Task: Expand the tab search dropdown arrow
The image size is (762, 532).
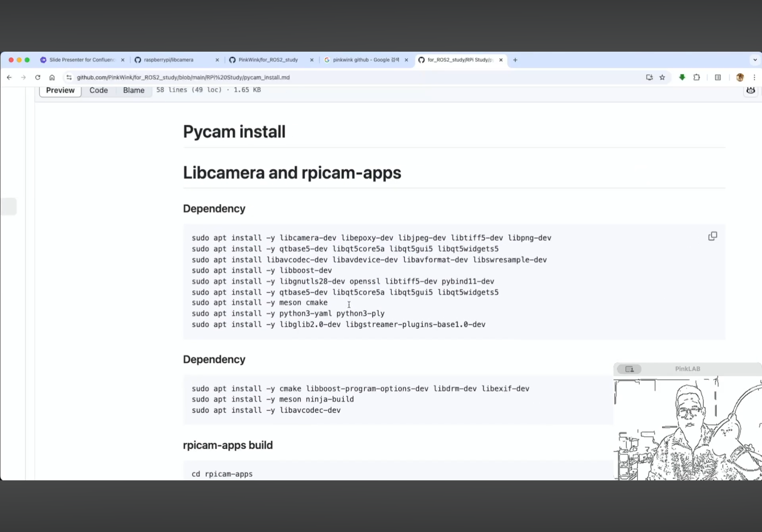Action: pyautogui.click(x=755, y=60)
